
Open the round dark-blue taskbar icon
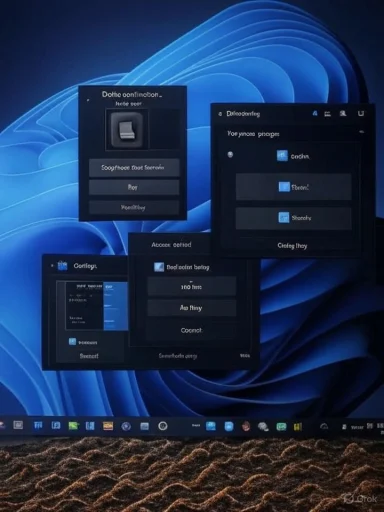pos(126,426)
